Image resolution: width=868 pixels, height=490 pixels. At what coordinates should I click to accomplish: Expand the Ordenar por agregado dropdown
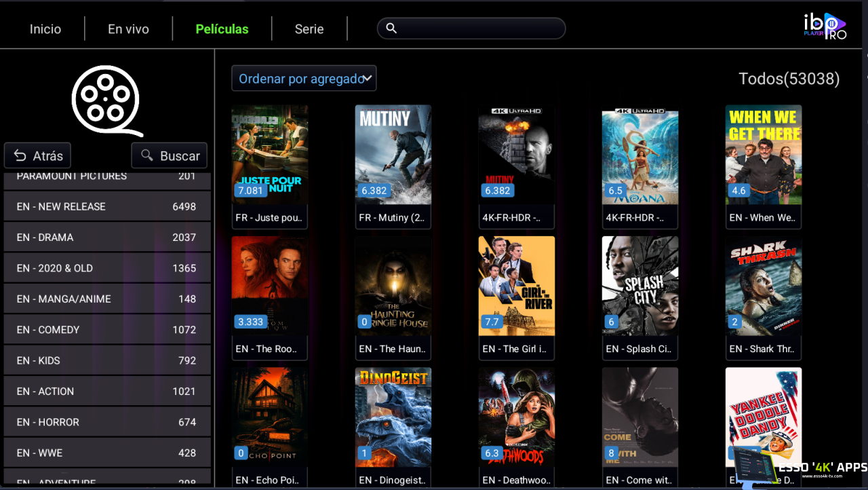[x=304, y=79]
